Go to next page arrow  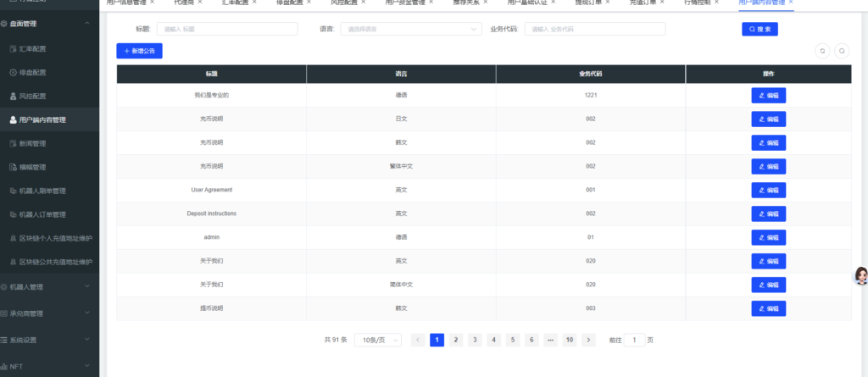[588, 340]
